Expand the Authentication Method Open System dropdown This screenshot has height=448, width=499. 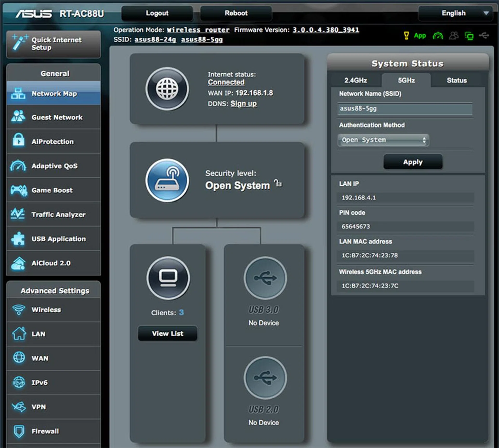383,140
